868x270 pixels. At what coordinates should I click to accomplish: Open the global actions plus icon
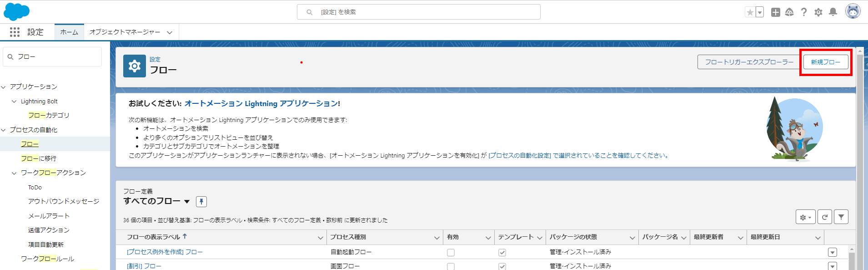[x=776, y=12]
